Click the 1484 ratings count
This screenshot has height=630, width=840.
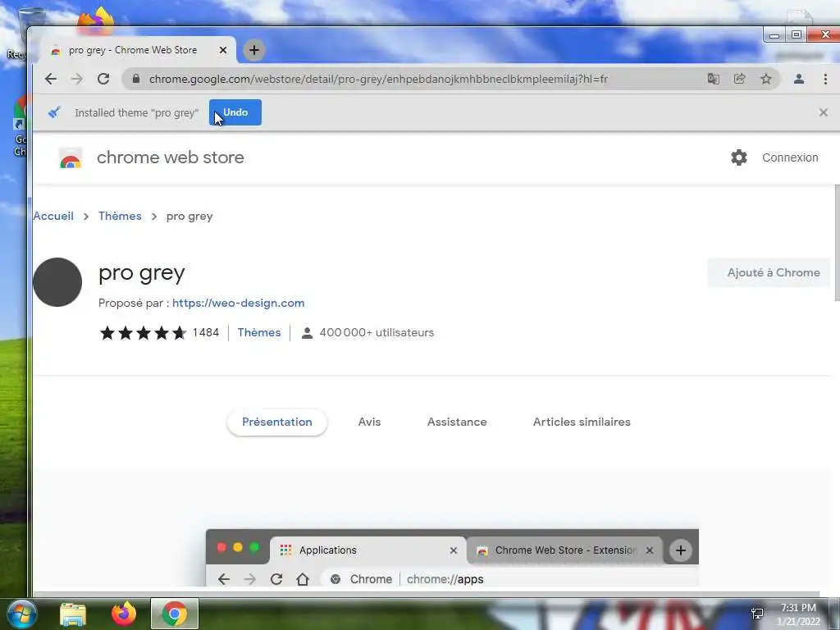(206, 333)
